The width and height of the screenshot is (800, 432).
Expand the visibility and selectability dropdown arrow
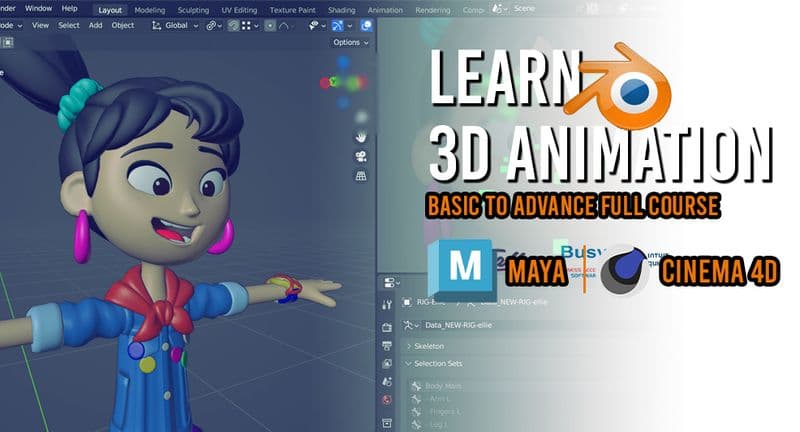tap(323, 26)
